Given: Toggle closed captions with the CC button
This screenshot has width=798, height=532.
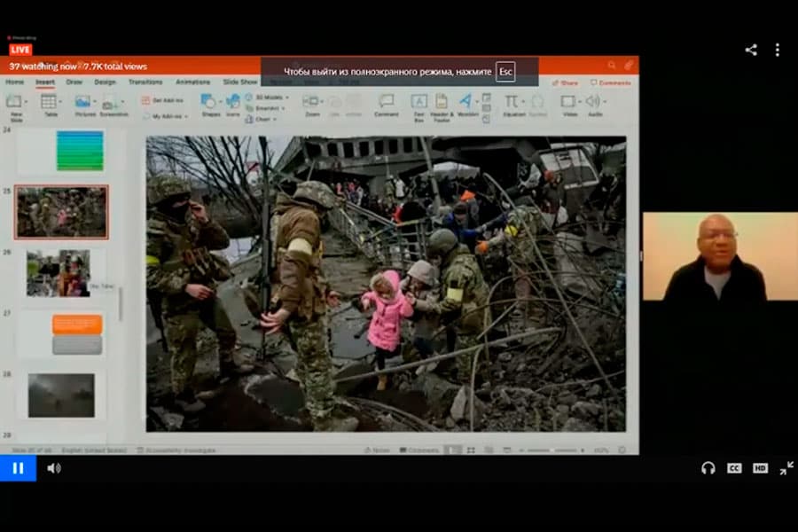Looking at the screenshot, I should (734, 468).
